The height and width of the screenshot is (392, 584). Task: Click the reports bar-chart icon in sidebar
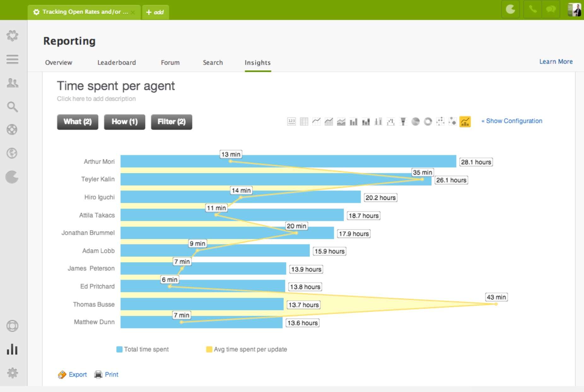click(12, 349)
